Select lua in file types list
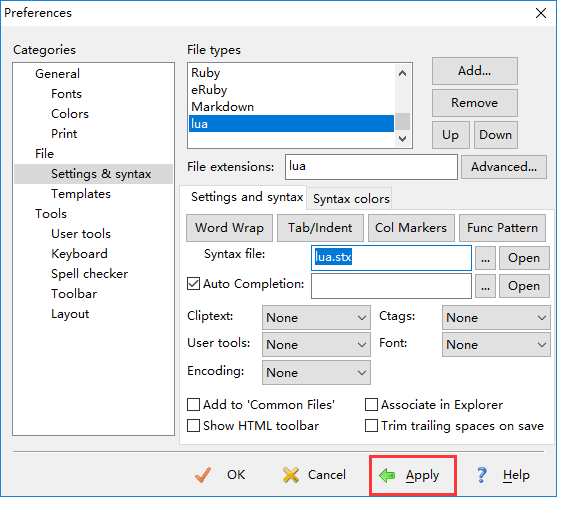Image resolution: width=568 pixels, height=513 pixels. tap(291, 124)
